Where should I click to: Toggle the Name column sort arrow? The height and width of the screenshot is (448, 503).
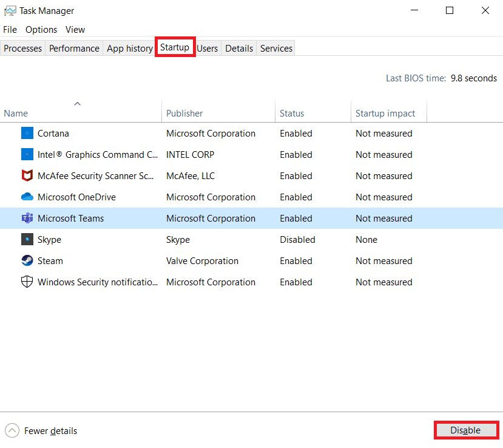78,103
